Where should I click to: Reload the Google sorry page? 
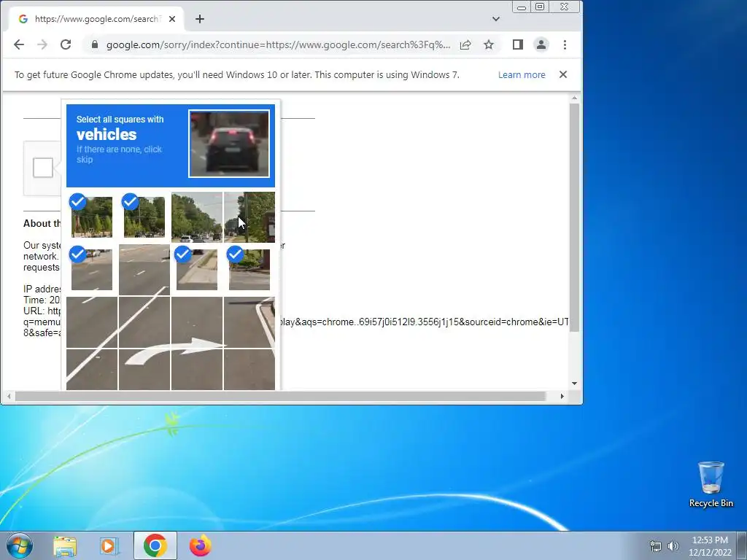coord(66,44)
